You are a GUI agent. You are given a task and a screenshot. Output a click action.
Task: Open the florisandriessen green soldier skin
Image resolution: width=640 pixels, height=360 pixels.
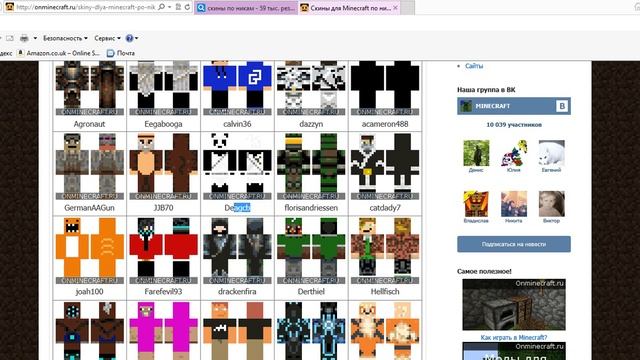coord(311,166)
